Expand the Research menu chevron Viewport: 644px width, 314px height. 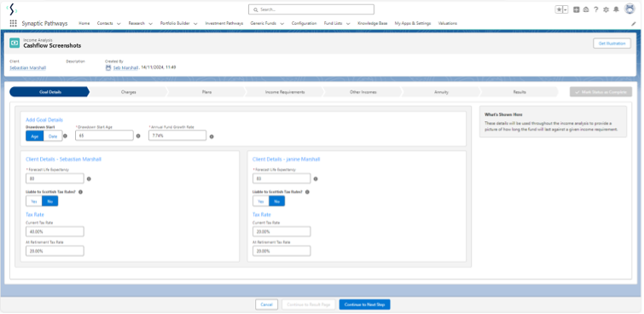point(151,24)
